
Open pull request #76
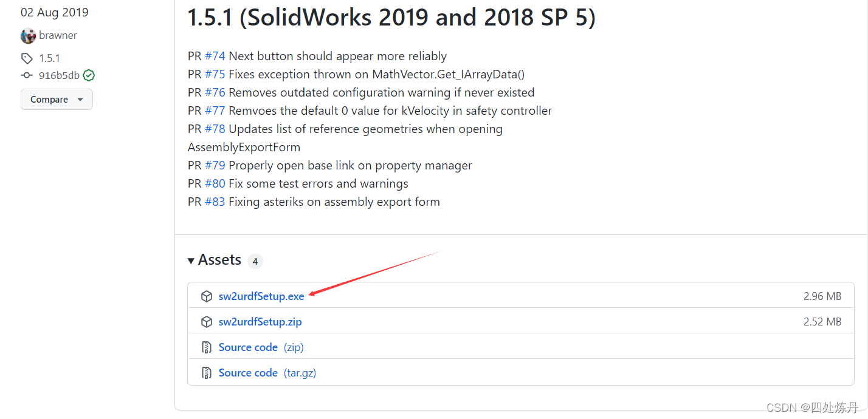[215, 92]
